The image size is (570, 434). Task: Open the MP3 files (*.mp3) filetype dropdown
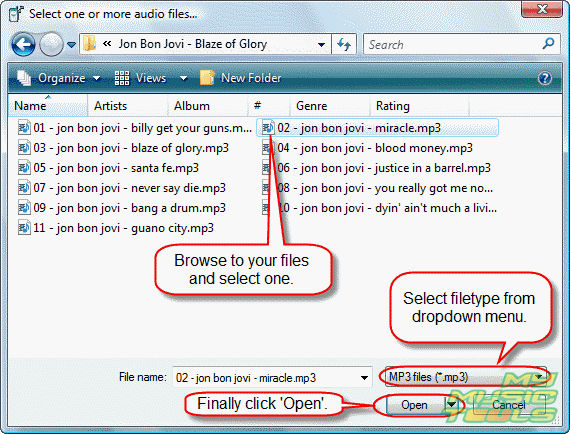click(x=466, y=377)
